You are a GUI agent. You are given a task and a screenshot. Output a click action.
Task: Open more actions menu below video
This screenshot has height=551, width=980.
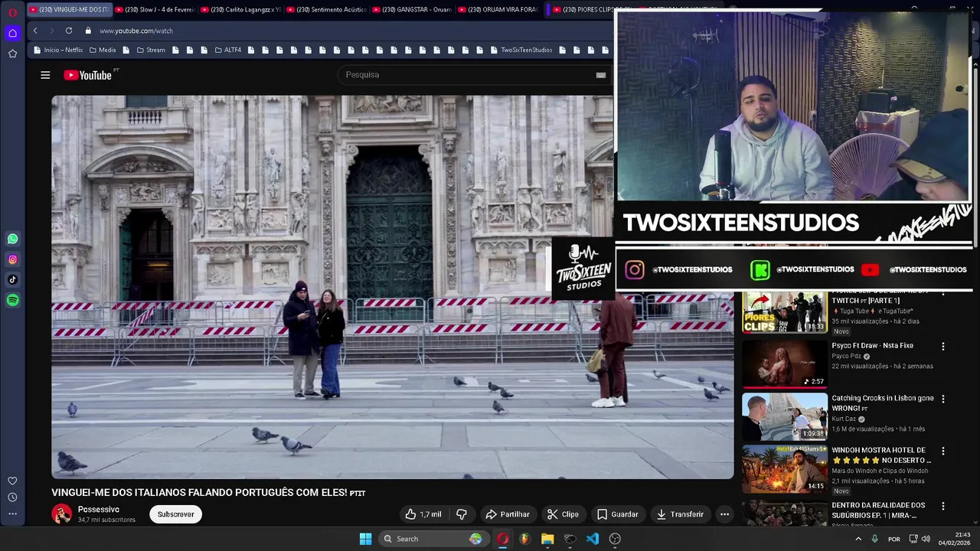click(724, 514)
